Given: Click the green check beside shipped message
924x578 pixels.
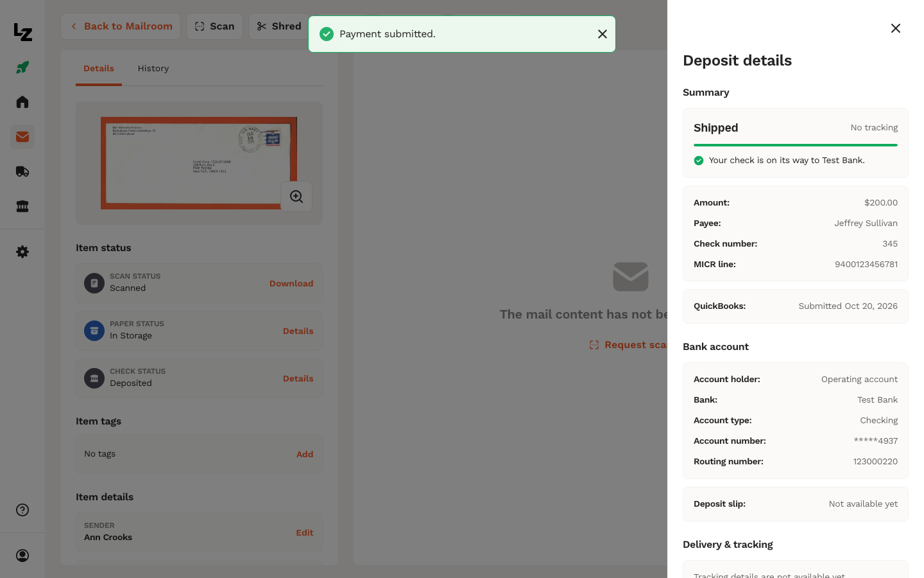Looking at the screenshot, I should point(699,161).
